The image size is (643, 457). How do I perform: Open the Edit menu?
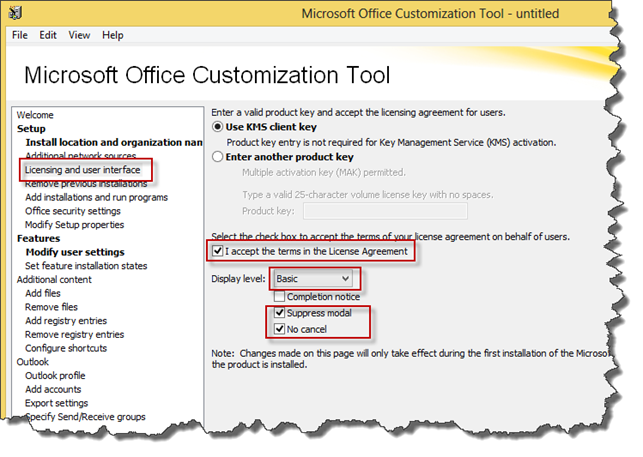(48, 35)
